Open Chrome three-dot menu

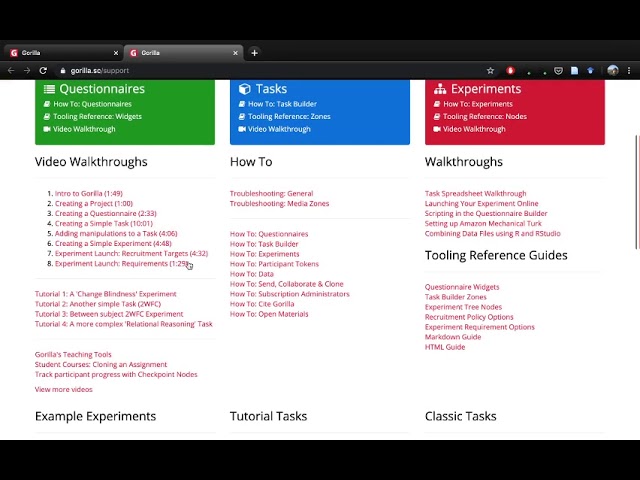tap(629, 71)
